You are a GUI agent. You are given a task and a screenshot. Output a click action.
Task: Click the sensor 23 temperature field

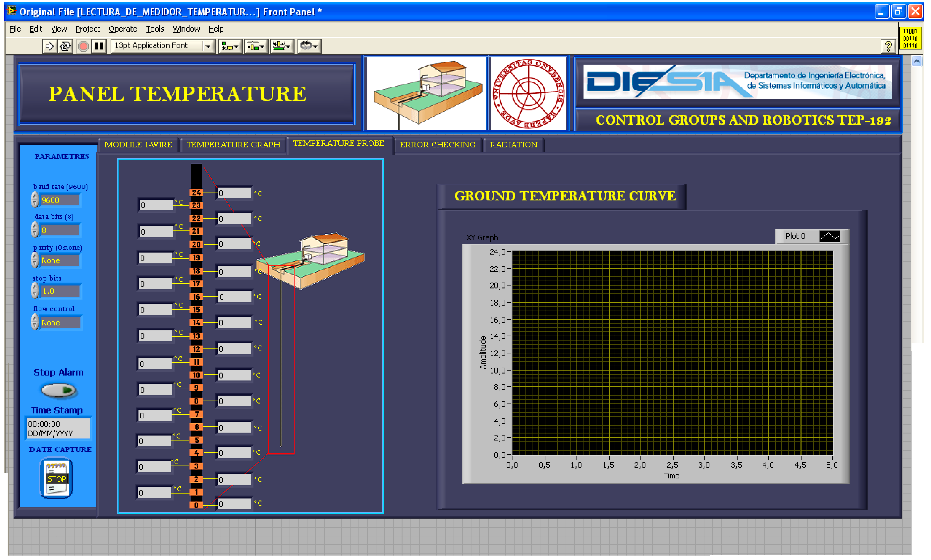[x=156, y=205]
